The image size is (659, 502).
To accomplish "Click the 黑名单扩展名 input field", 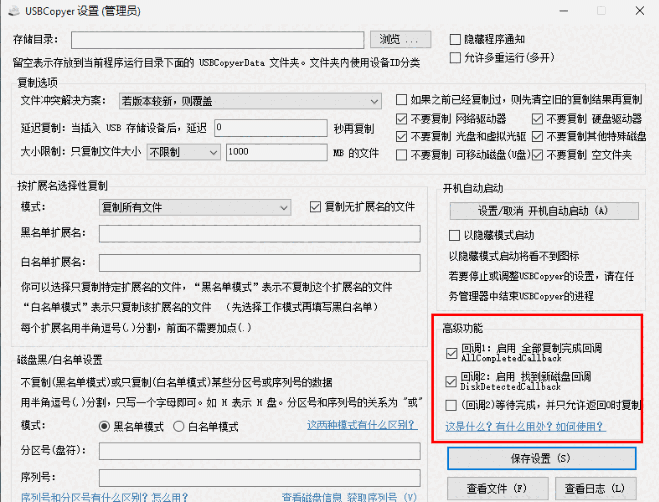I will pos(260,234).
